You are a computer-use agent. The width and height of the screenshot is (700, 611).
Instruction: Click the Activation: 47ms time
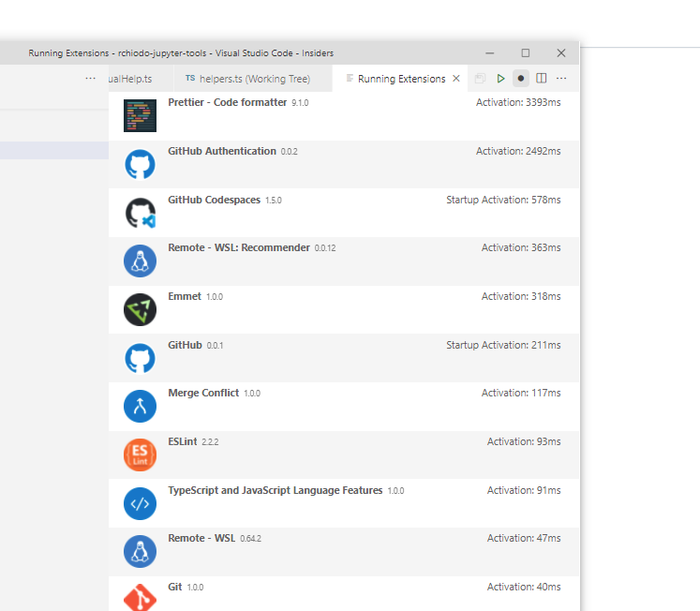pyautogui.click(x=524, y=538)
